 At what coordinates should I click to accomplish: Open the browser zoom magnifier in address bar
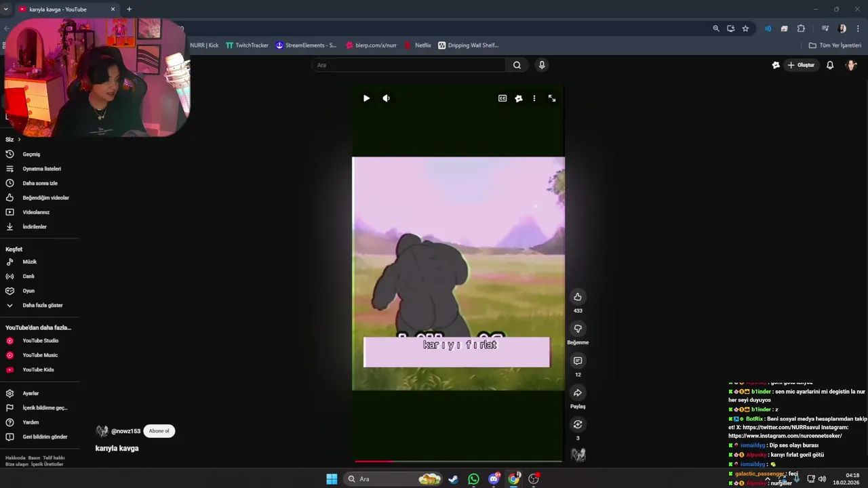click(x=716, y=28)
